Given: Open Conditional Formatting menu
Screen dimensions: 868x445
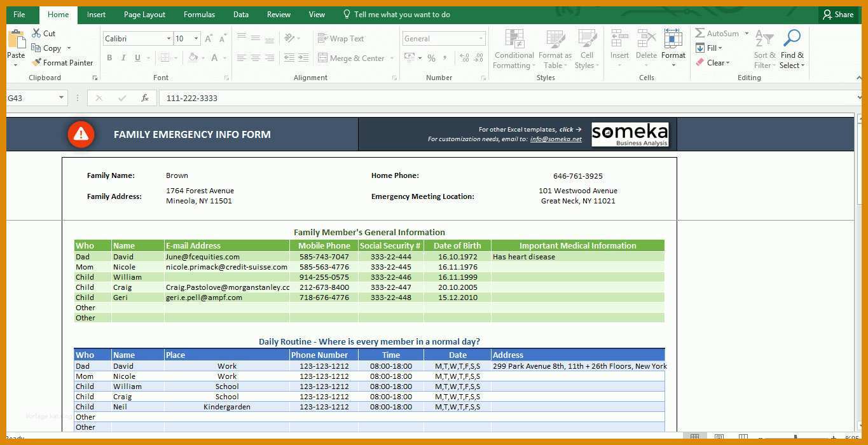Looking at the screenshot, I should click(x=514, y=49).
